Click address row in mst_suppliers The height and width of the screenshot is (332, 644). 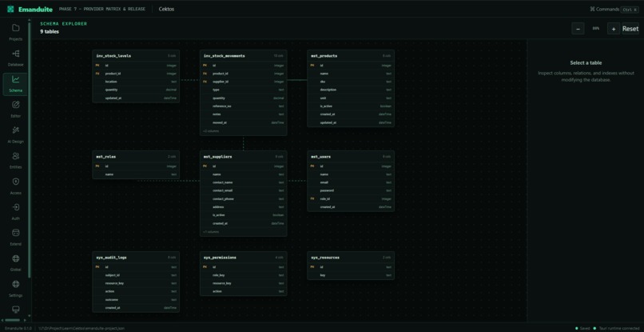pos(244,207)
